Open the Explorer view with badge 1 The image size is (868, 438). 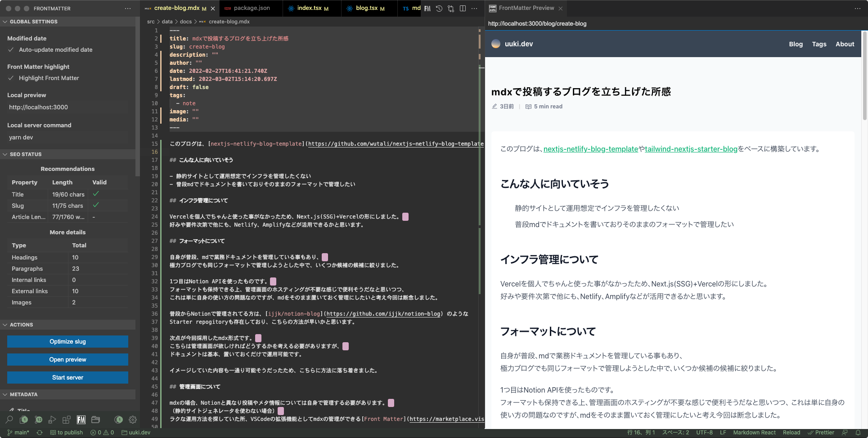[24, 420]
